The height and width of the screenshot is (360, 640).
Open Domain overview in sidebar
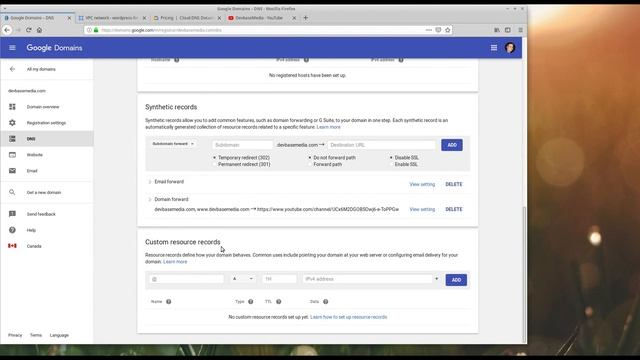point(43,107)
